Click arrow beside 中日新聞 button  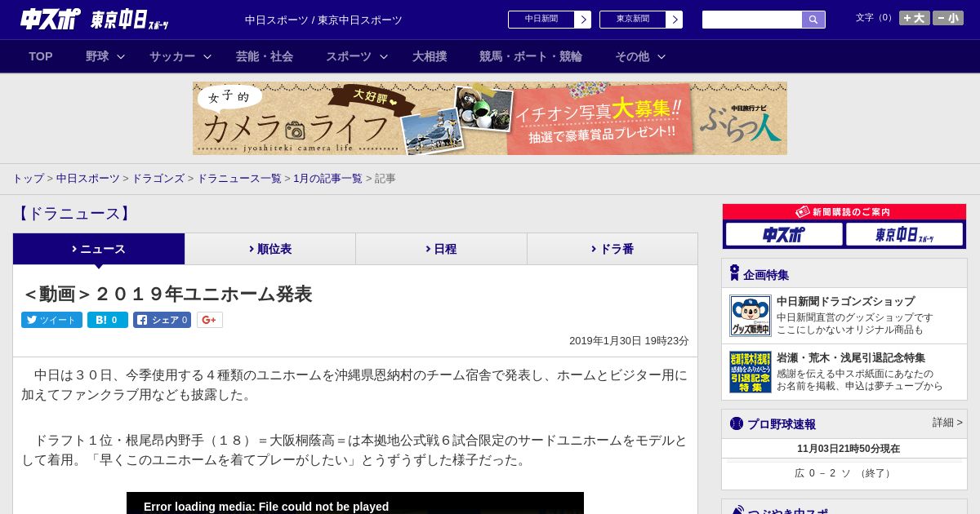[x=583, y=20]
